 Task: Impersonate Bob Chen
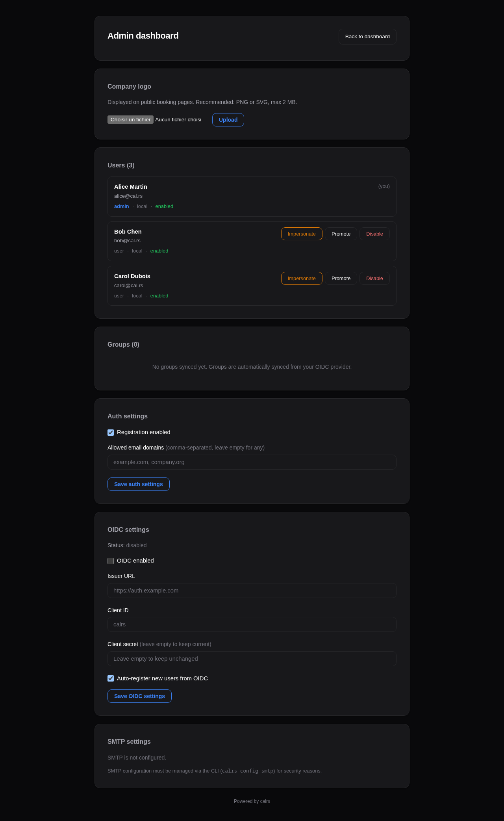coord(302,234)
